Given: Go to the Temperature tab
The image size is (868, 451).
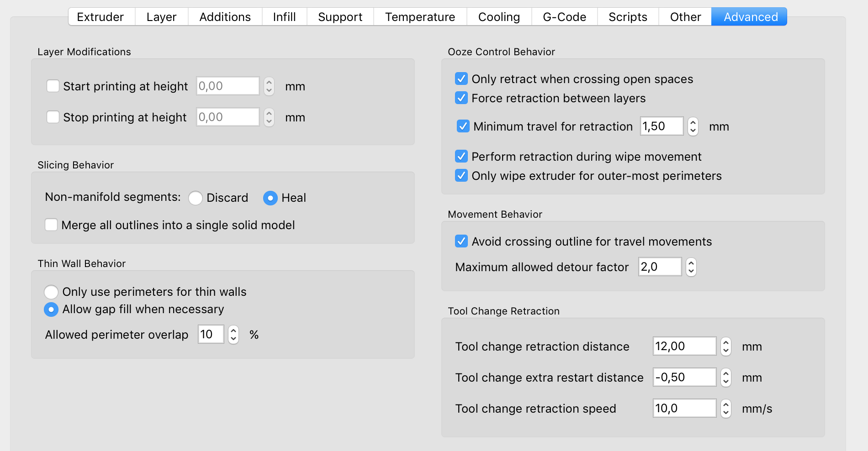Looking at the screenshot, I should pyautogui.click(x=420, y=17).
